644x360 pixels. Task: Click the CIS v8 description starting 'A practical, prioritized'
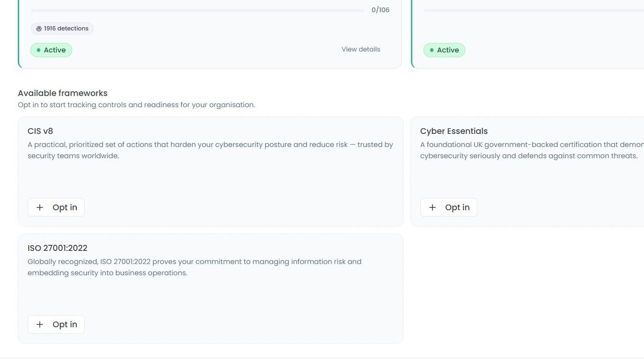[211, 150]
